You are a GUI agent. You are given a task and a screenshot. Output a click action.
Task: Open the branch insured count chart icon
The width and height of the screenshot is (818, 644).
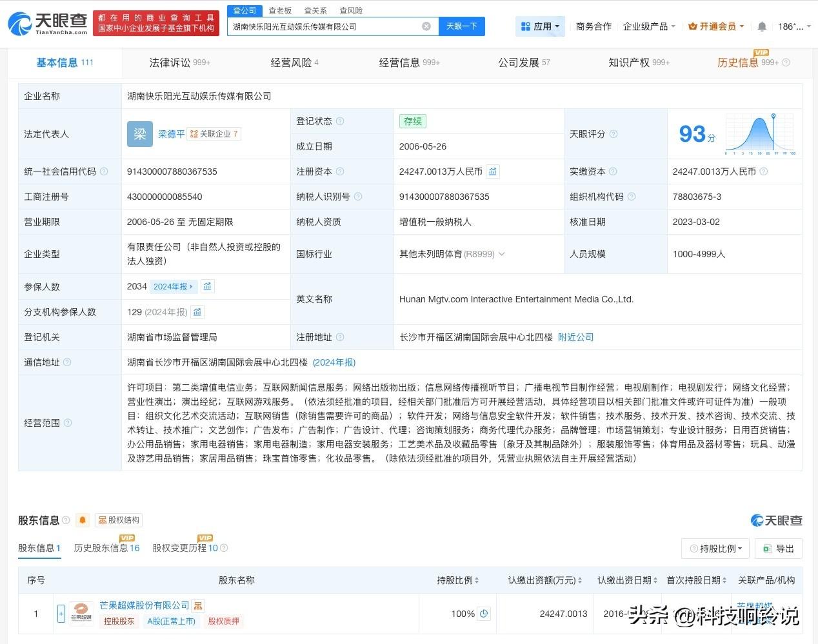tap(197, 312)
